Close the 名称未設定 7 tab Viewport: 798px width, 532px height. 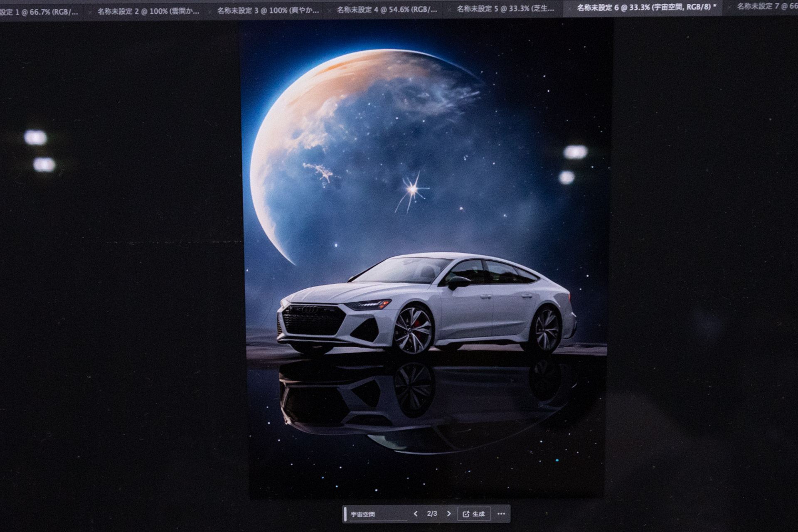729,7
